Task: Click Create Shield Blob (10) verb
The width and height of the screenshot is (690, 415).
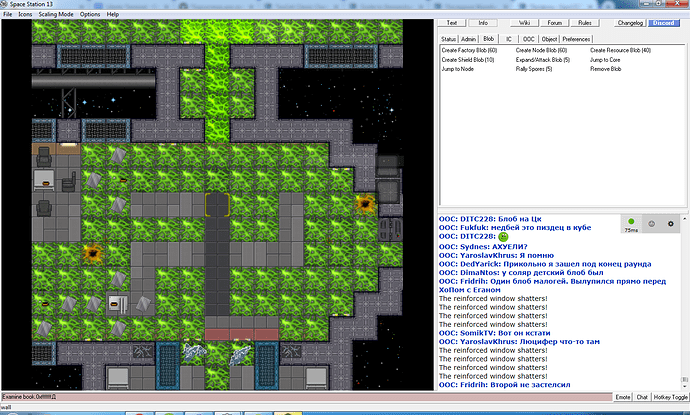Action: click(468, 60)
